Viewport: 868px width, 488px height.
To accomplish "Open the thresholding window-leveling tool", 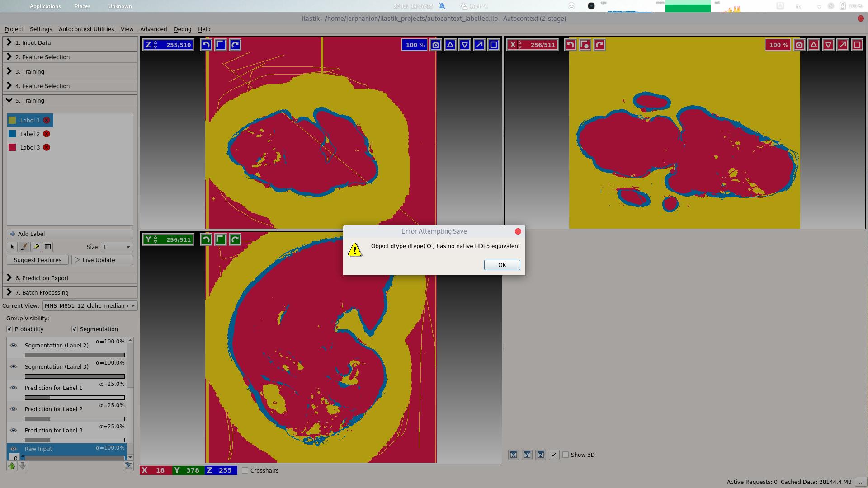I will (47, 247).
